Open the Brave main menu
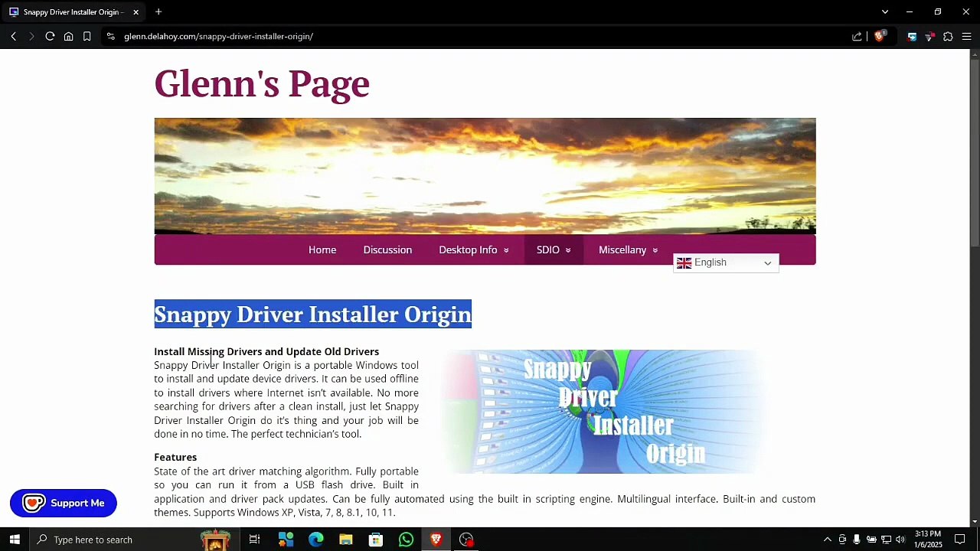The image size is (980, 551). 966,36
